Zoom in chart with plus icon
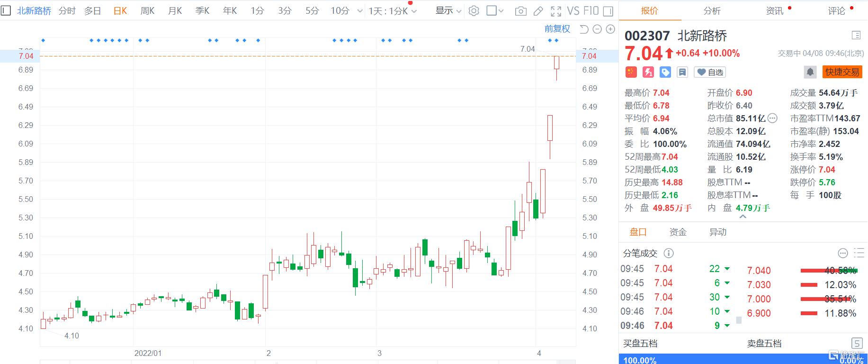Screen dimensions: 868x364 tap(610, 29)
